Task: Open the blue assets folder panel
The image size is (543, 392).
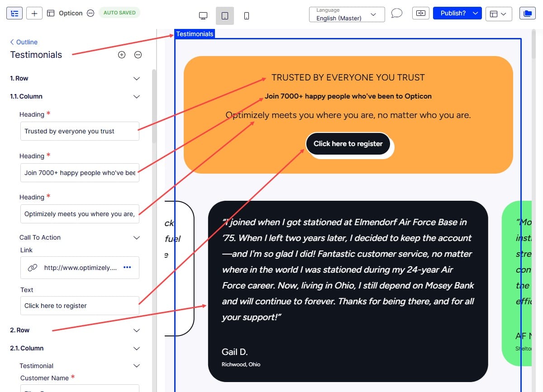Action: coord(527,14)
